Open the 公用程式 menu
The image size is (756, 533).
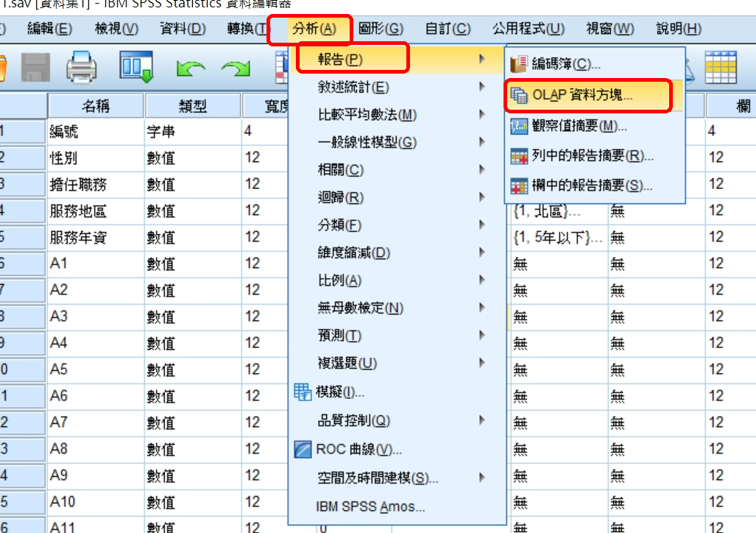[x=528, y=29]
